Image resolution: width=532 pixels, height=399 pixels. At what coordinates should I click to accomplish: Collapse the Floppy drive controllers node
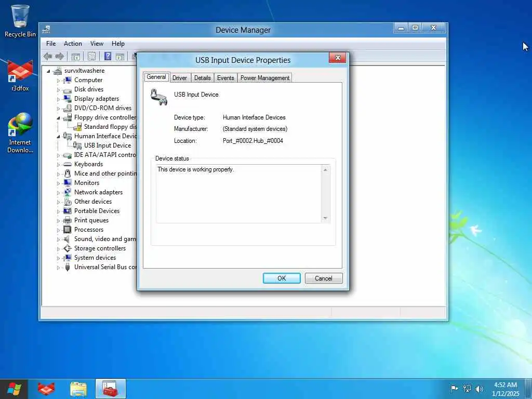pyautogui.click(x=58, y=118)
